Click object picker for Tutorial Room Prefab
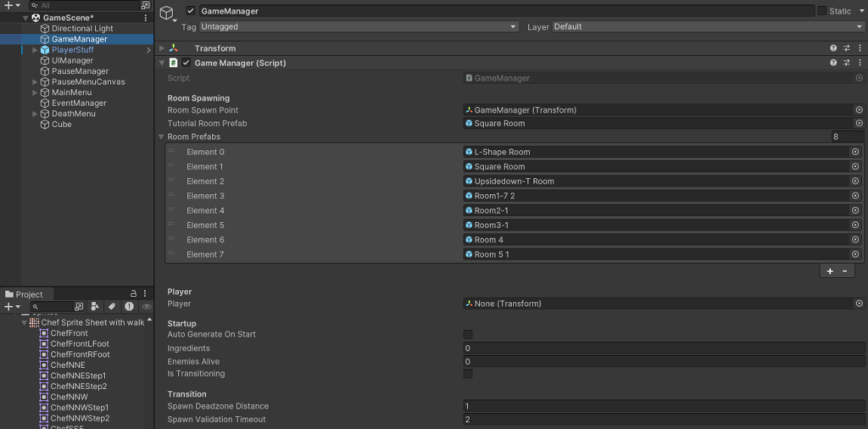The width and height of the screenshot is (868, 429). pyautogui.click(x=858, y=124)
